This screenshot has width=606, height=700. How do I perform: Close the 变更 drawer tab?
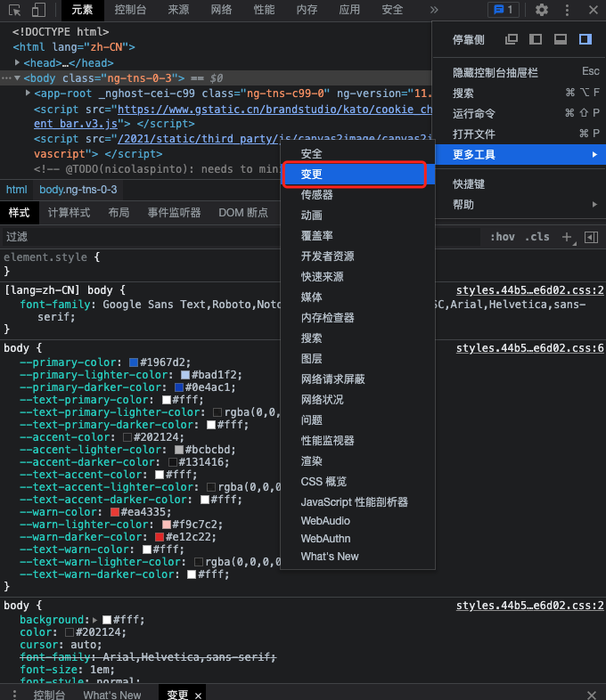pos(198,695)
